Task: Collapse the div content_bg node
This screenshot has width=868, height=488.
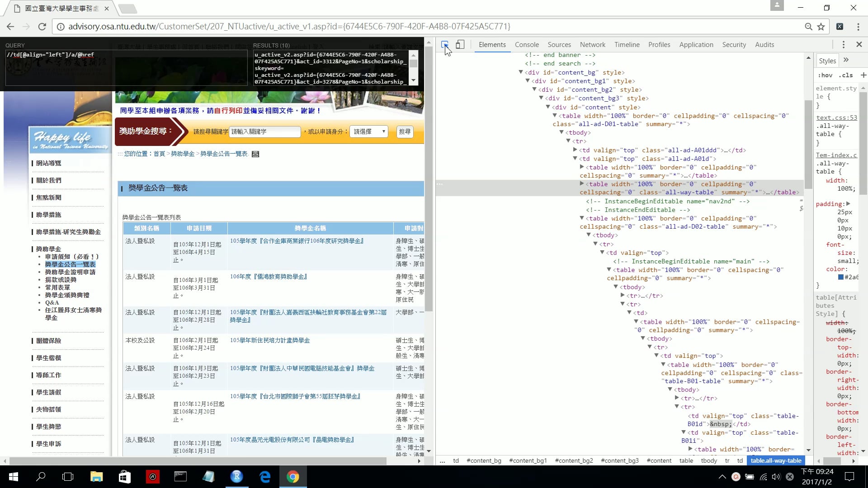Action: click(521, 72)
